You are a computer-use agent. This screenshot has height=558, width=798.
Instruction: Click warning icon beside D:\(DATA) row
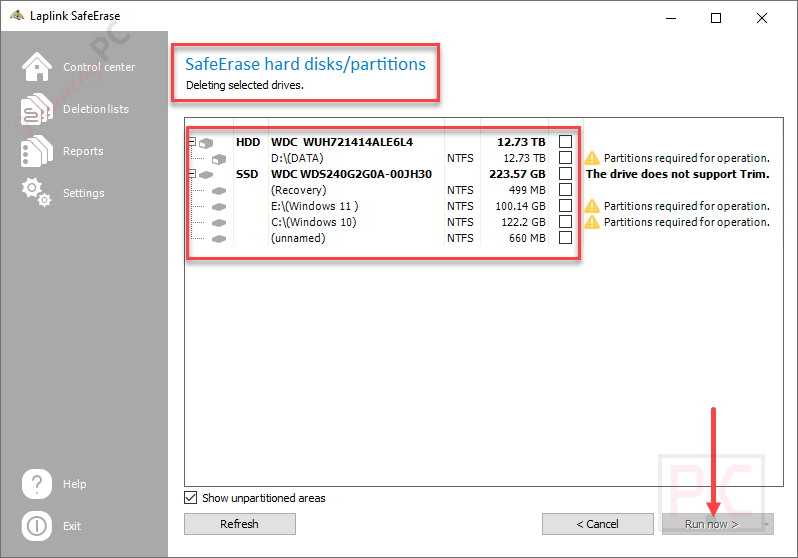[592, 158]
